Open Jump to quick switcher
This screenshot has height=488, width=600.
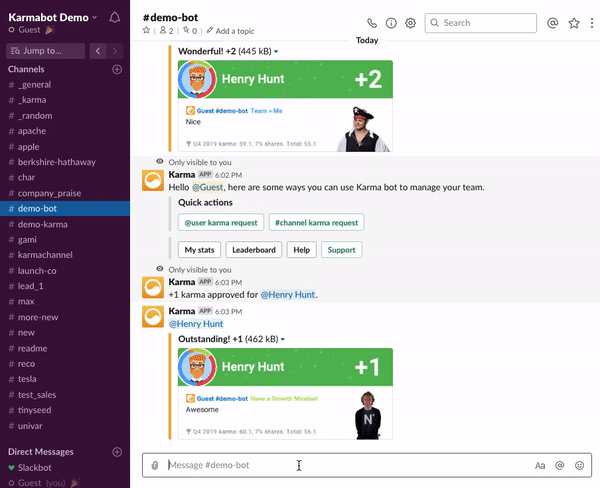coord(46,51)
